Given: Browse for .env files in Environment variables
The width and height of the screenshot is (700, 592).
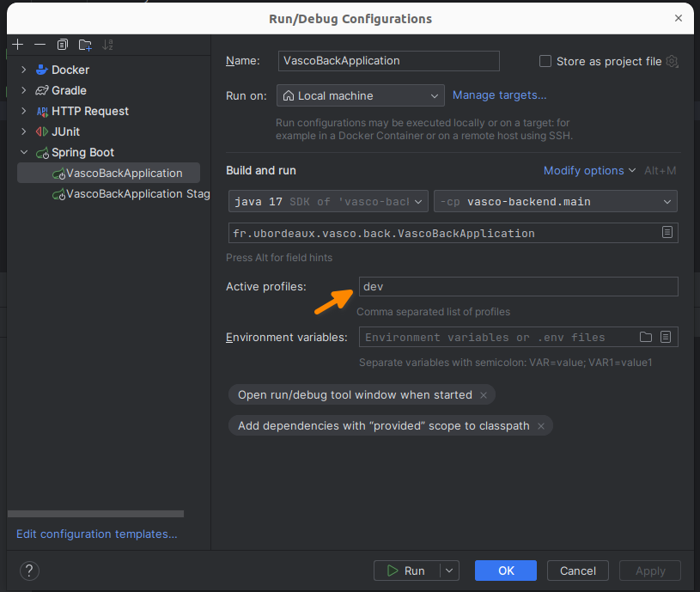Looking at the screenshot, I should 645,337.
